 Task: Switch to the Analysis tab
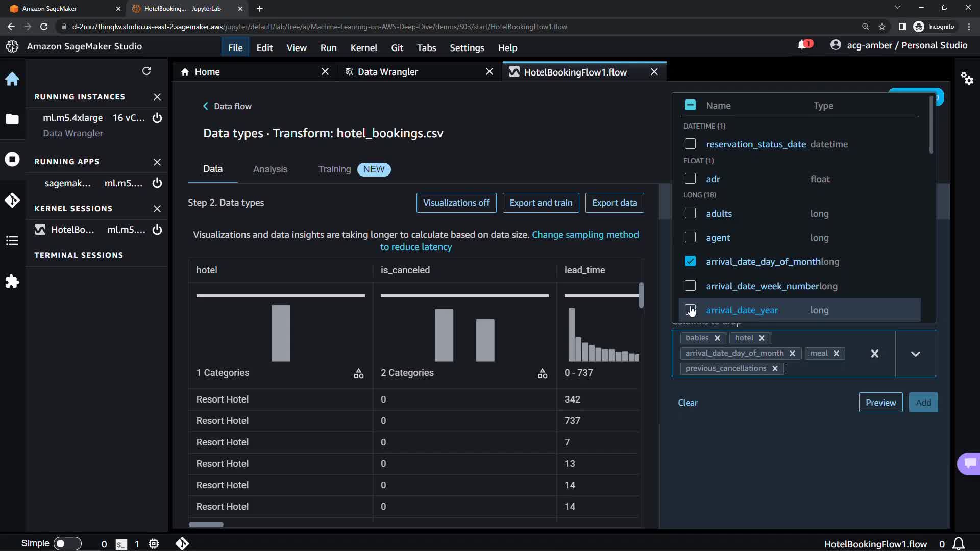[270, 169]
